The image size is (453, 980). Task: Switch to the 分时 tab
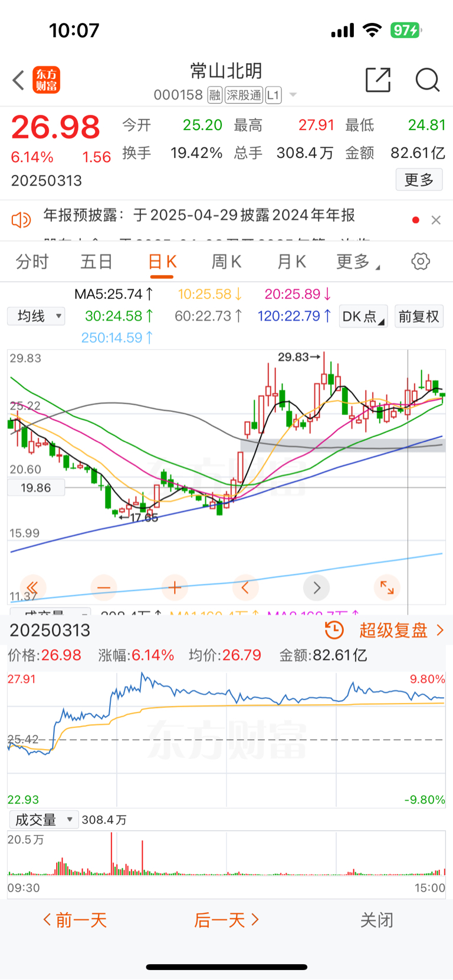coord(32,262)
